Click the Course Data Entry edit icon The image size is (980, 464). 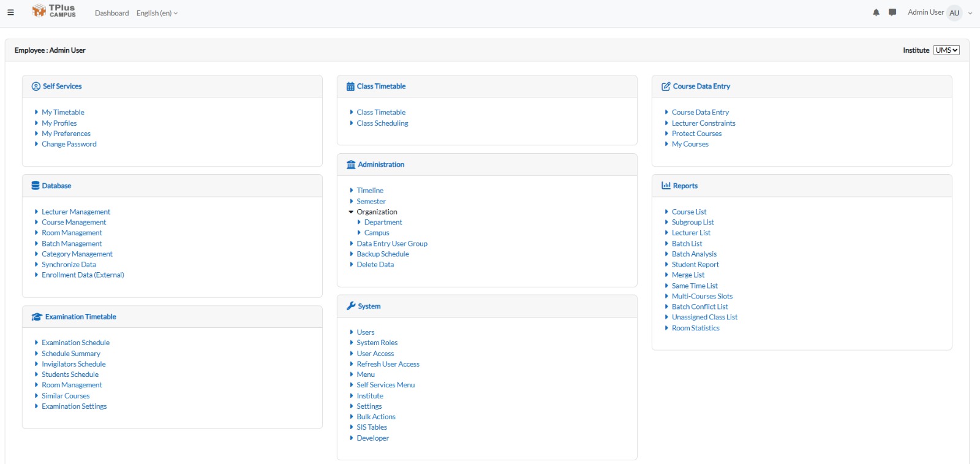pyautogui.click(x=666, y=86)
